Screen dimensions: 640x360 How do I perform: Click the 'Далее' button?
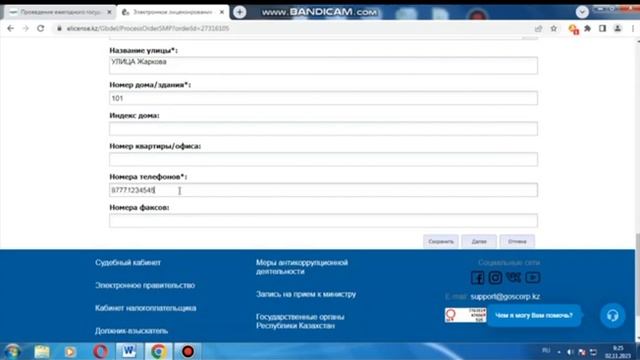(479, 241)
